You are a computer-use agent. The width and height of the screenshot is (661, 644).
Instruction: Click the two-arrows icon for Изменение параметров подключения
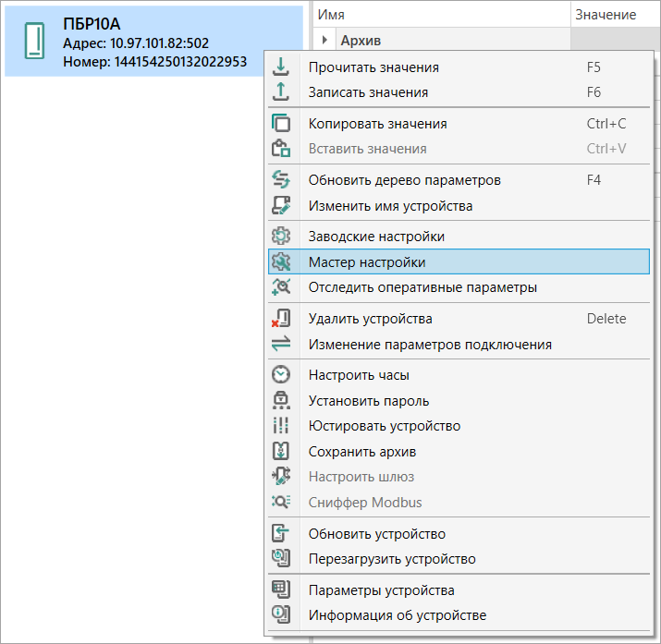[x=281, y=344]
